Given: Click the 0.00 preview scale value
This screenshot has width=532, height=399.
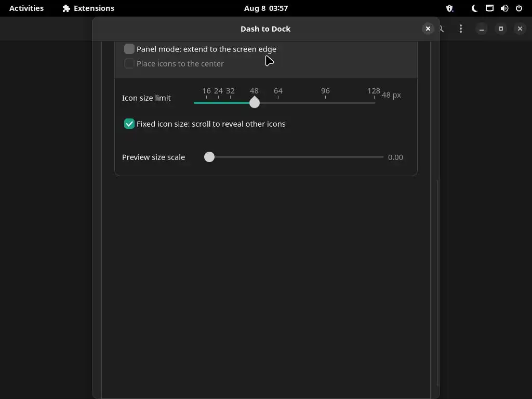Looking at the screenshot, I should 395,157.
